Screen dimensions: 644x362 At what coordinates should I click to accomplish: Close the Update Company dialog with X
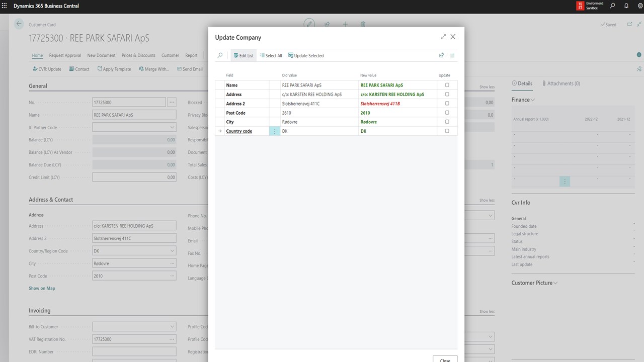pyautogui.click(x=453, y=37)
